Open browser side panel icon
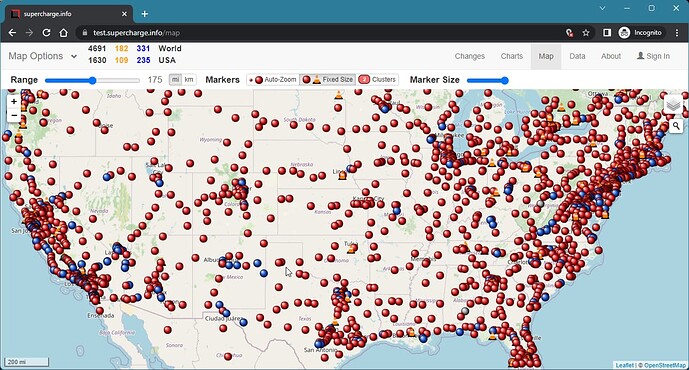The height and width of the screenshot is (370, 689). pyautogui.click(x=607, y=33)
